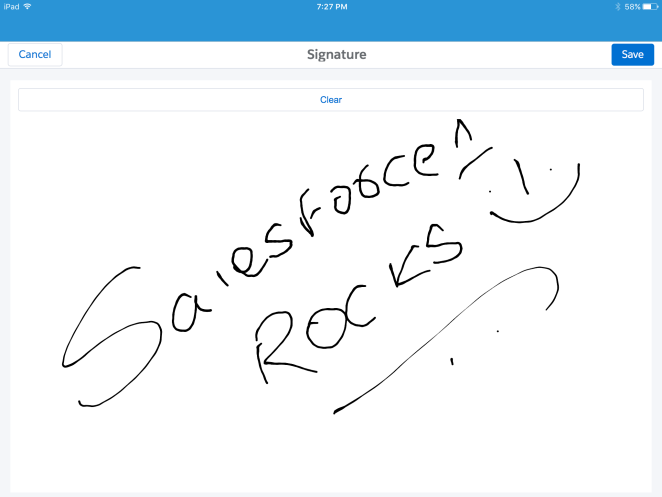Tap the 58% battery percentage
Image resolution: width=662 pixels, height=497 pixels.
[632, 7]
